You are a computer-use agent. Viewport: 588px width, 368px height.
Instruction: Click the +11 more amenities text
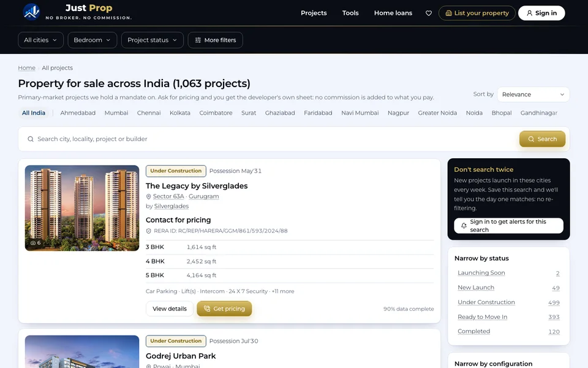point(283,291)
